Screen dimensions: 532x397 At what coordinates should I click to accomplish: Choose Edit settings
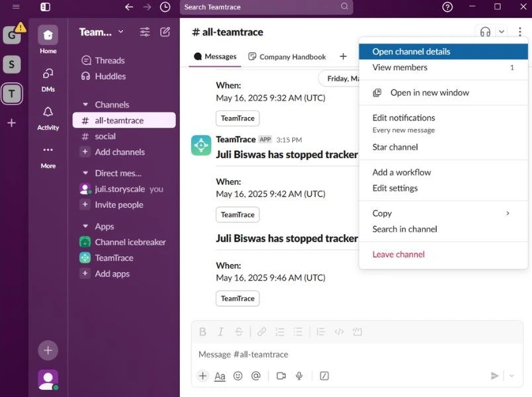coord(443,188)
